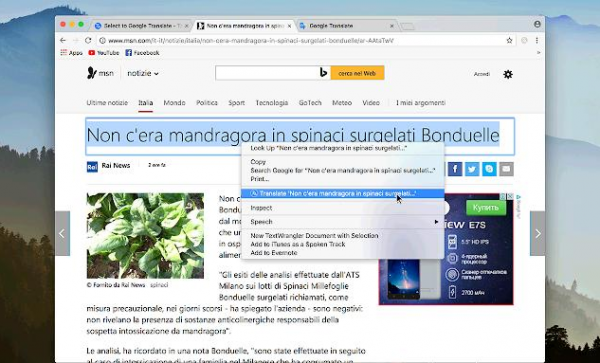Click the Bing logo in search box
Image resolution: width=600 pixels, height=363 pixels.
pyautogui.click(x=323, y=73)
